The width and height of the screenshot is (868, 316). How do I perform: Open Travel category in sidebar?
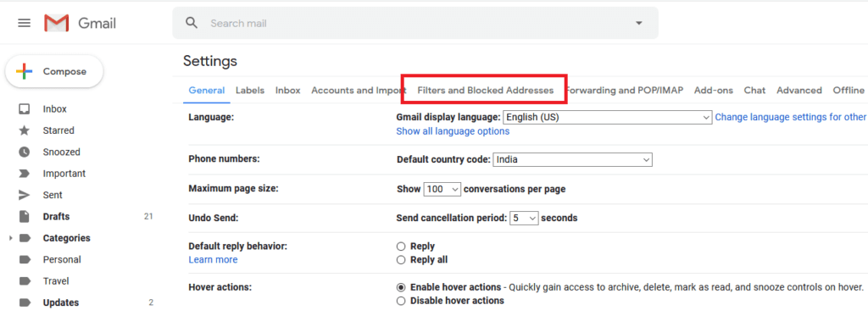click(x=56, y=281)
